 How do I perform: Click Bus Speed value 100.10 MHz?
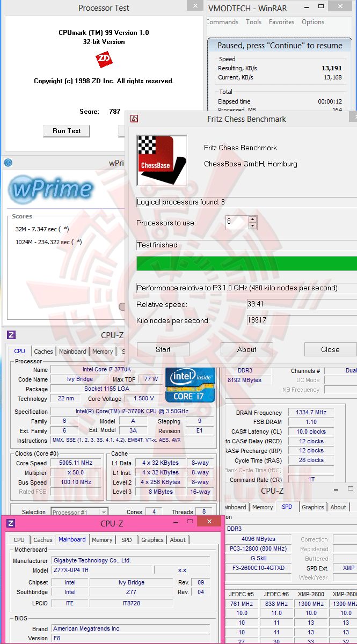pyautogui.click(x=77, y=482)
